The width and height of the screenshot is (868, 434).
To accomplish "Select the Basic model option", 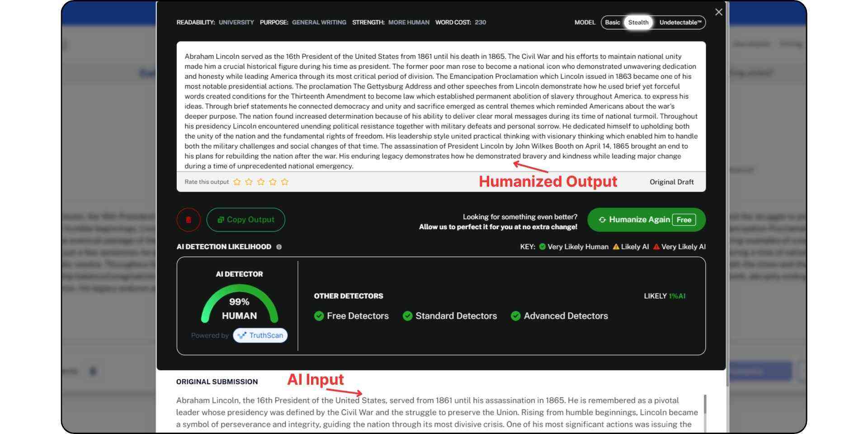I will pyautogui.click(x=613, y=22).
